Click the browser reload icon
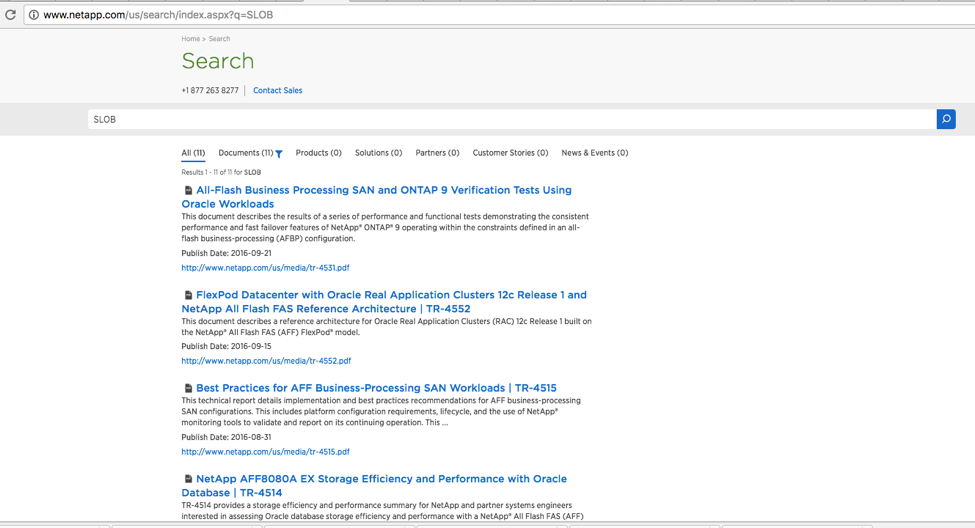Screen dimensions: 975x528 (11, 15)
